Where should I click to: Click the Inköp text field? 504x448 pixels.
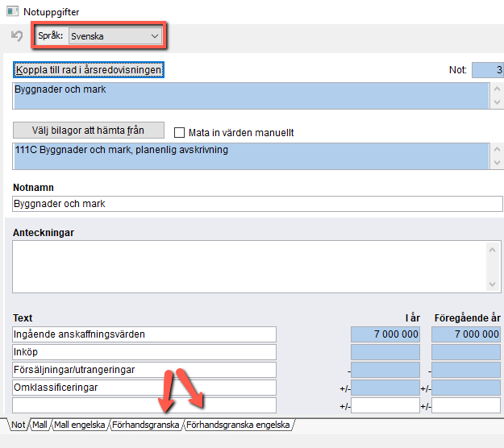[x=144, y=352]
